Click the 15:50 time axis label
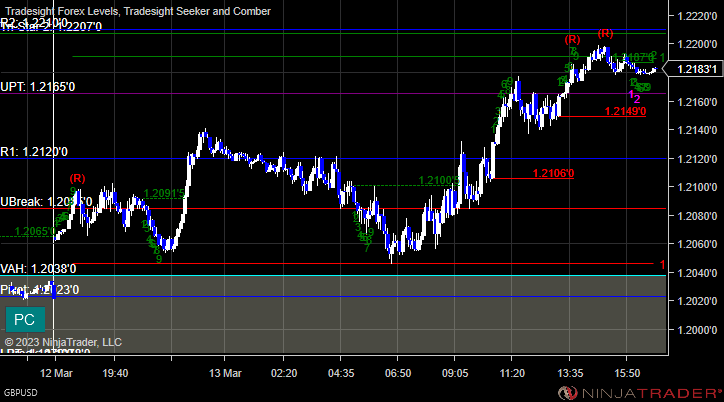Image resolution: width=724 pixels, height=402 pixels. [x=627, y=373]
